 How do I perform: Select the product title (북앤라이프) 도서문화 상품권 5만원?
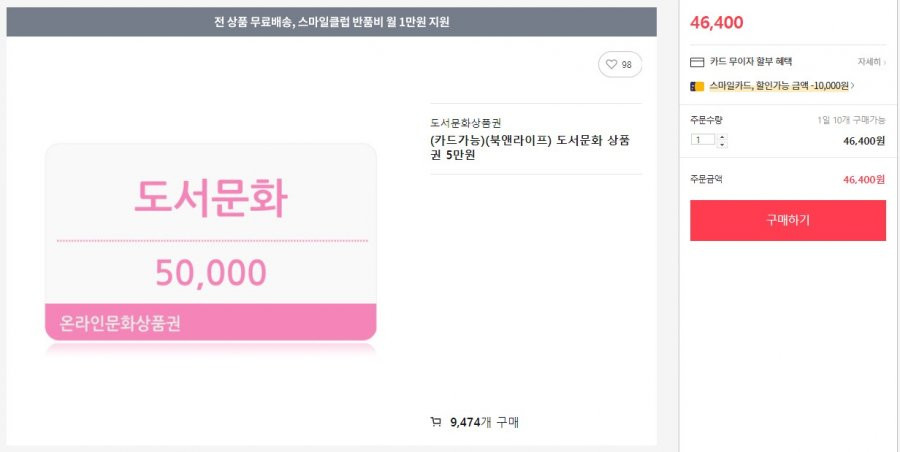[530, 148]
